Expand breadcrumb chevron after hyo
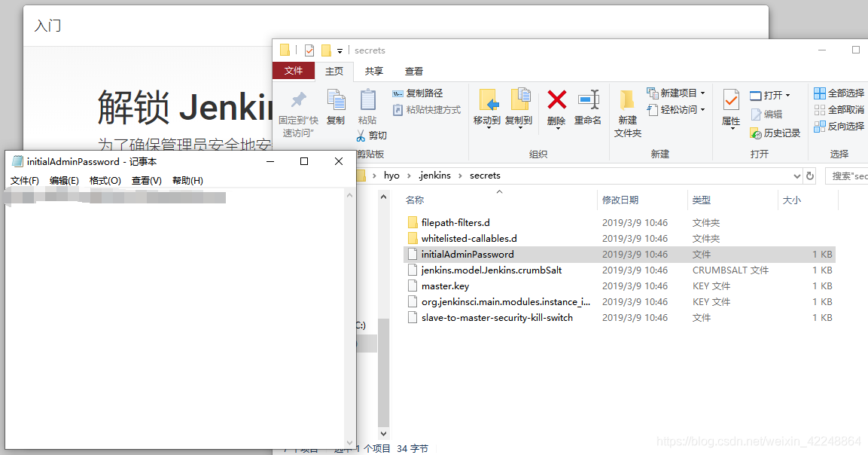Image resolution: width=868 pixels, height=455 pixels. pyautogui.click(x=409, y=176)
